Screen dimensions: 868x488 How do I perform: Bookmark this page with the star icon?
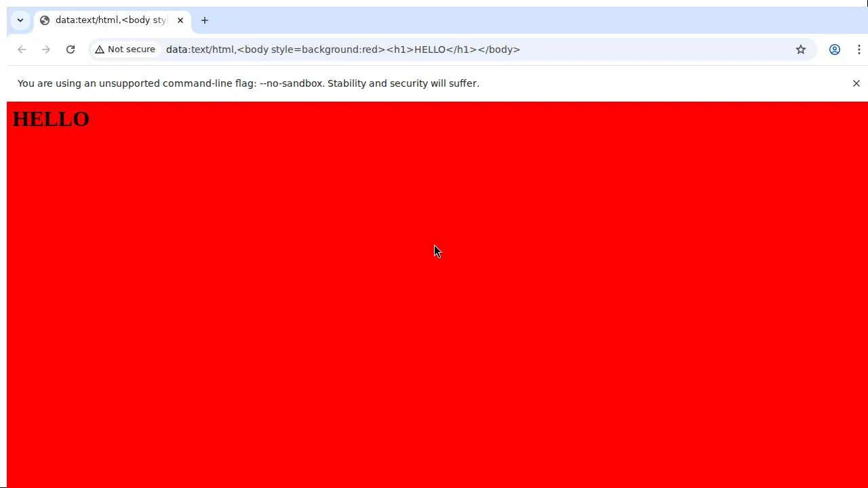(801, 49)
